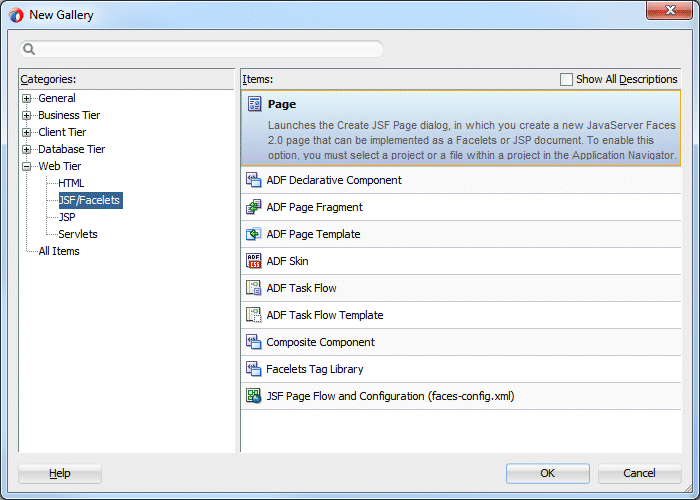Viewport: 700px width, 500px height.
Task: Click the ADF Declarative Component icon
Action: (254, 180)
